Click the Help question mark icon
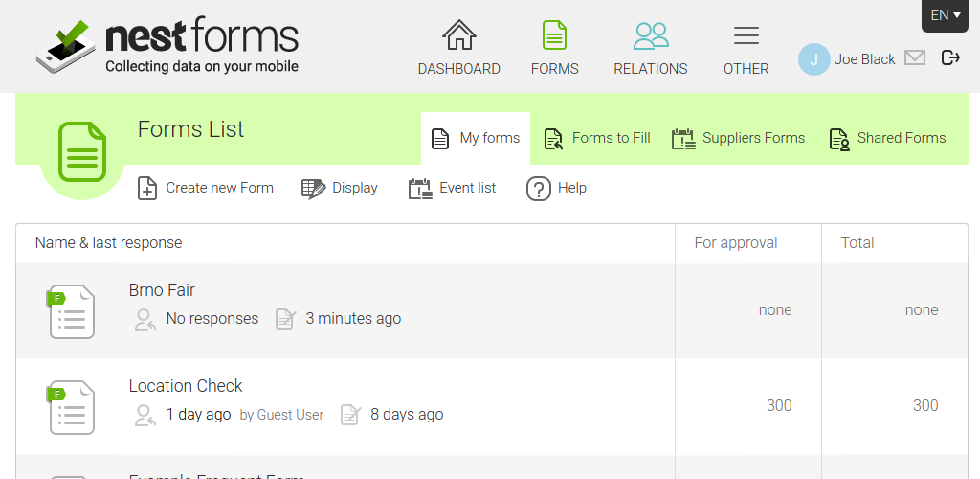This screenshot has height=479, width=980. click(538, 188)
